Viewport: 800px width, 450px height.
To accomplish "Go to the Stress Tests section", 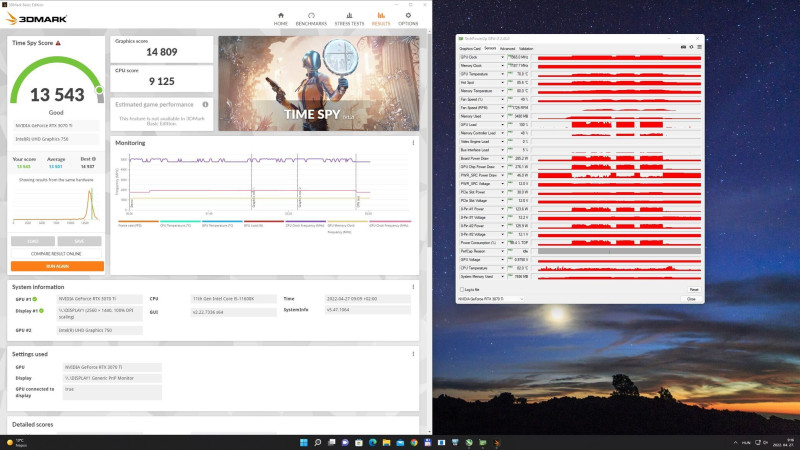I will coord(349,19).
